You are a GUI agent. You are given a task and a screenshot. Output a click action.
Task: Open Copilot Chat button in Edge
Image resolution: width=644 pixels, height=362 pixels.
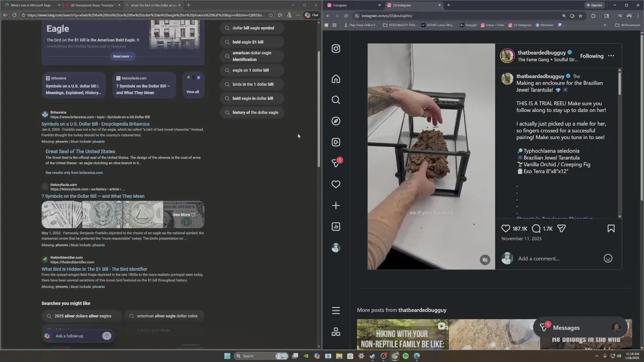pos(312,15)
